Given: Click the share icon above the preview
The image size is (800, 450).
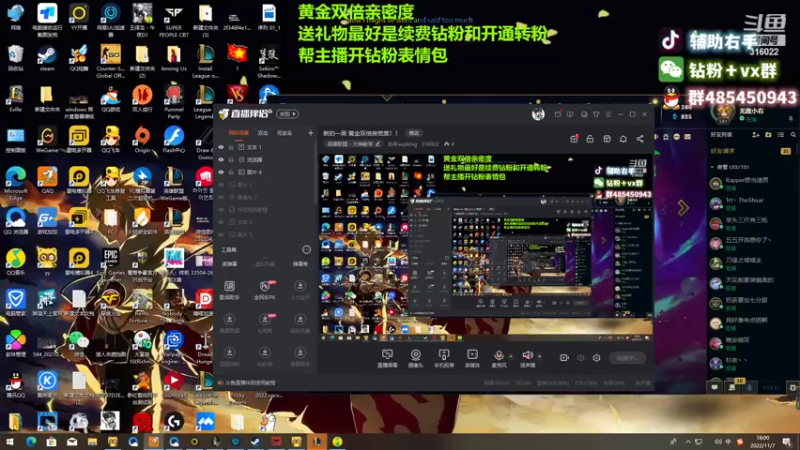Looking at the screenshot, I should [x=640, y=139].
